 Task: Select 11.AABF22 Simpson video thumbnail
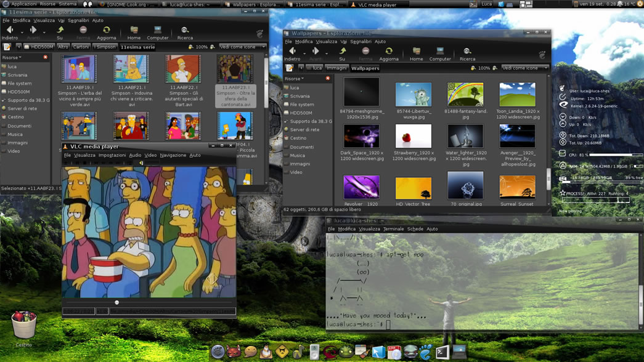pos(183,69)
